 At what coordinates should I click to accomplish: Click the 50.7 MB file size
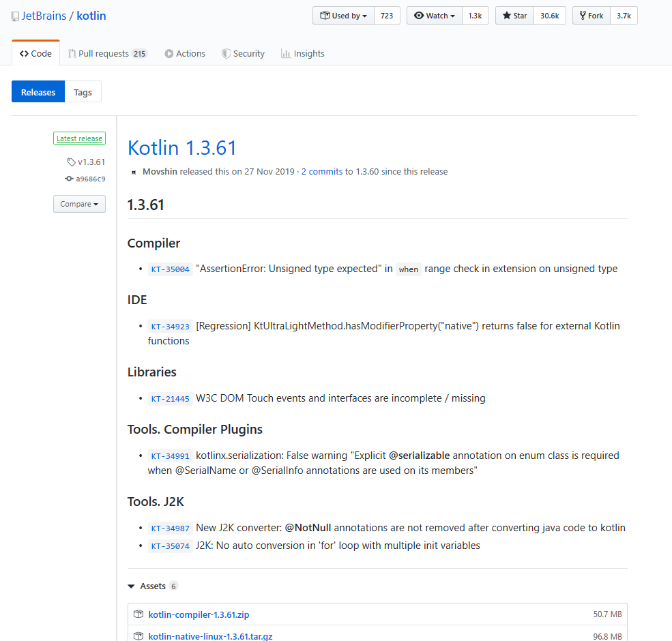(607, 614)
